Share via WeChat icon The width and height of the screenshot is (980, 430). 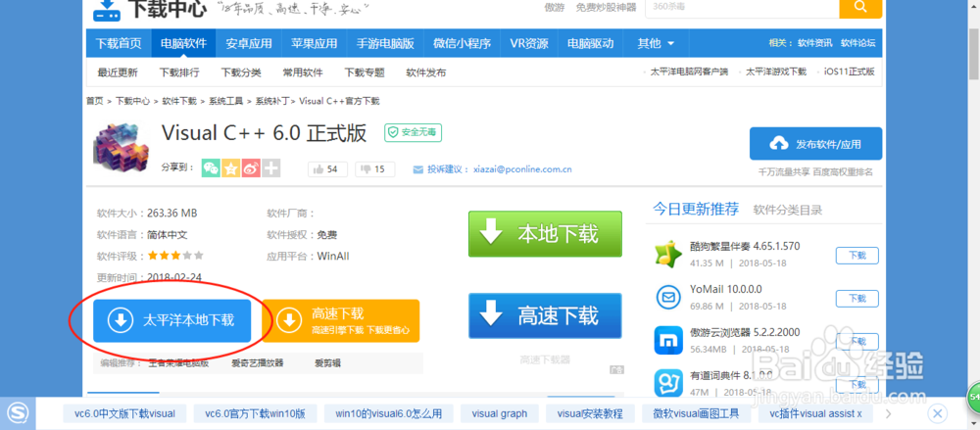pyautogui.click(x=211, y=168)
